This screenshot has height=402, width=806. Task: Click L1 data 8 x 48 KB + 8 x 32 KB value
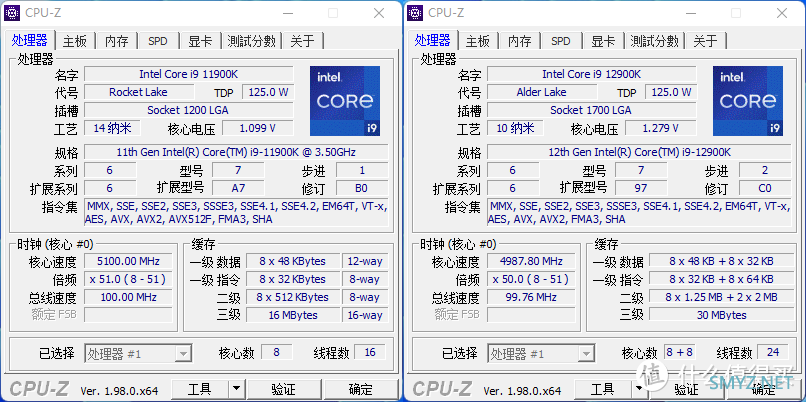[x=721, y=261]
